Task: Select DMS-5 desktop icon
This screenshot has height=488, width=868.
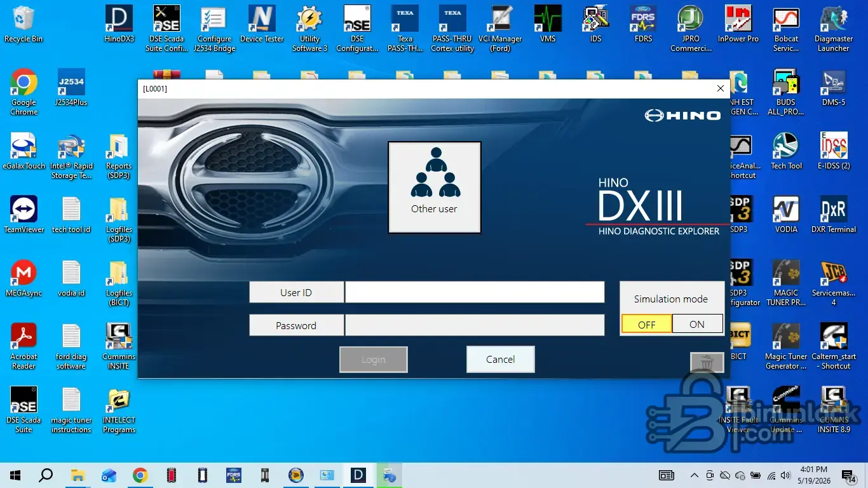Action: tap(834, 88)
